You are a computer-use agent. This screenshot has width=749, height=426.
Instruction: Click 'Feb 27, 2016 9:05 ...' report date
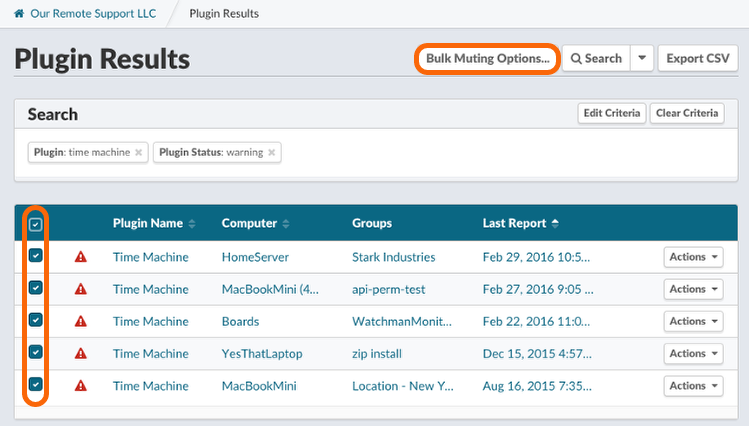pos(538,289)
